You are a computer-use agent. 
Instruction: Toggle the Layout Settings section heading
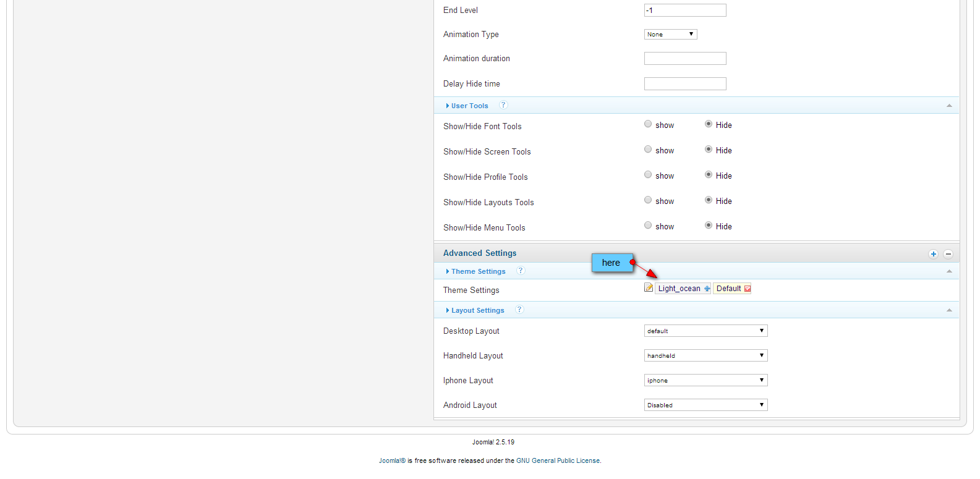click(x=478, y=310)
